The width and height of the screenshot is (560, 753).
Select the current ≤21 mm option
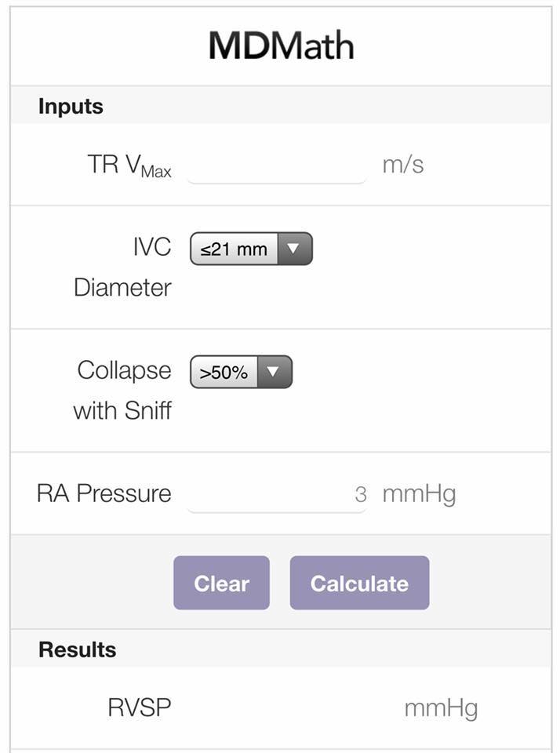[x=235, y=248]
